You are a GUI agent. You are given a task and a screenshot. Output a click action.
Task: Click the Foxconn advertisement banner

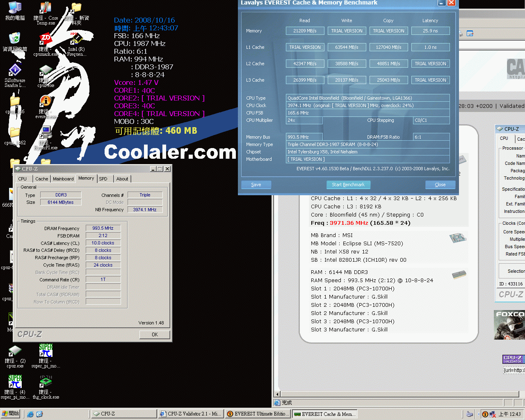tap(509, 325)
